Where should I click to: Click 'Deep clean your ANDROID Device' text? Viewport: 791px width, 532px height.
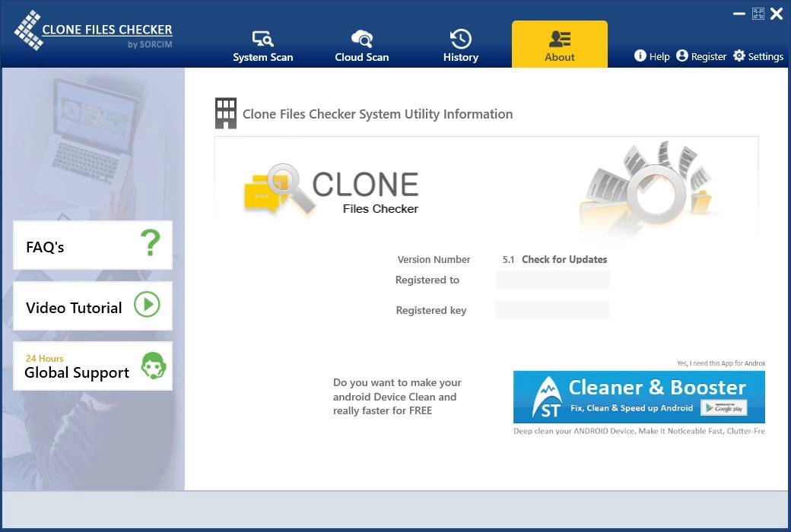tap(639, 431)
